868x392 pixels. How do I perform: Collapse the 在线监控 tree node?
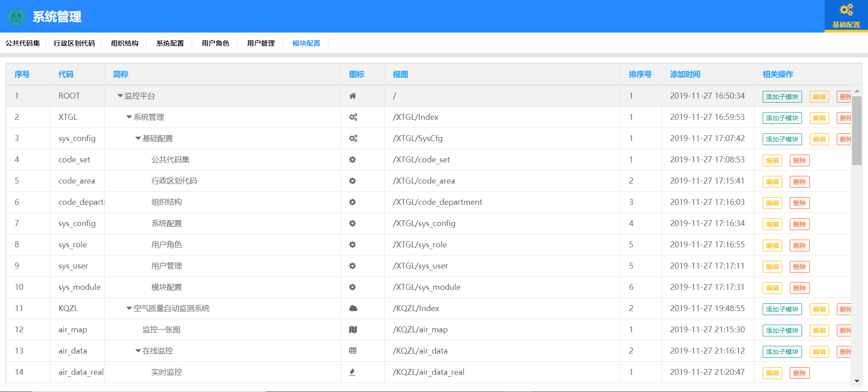tap(138, 351)
